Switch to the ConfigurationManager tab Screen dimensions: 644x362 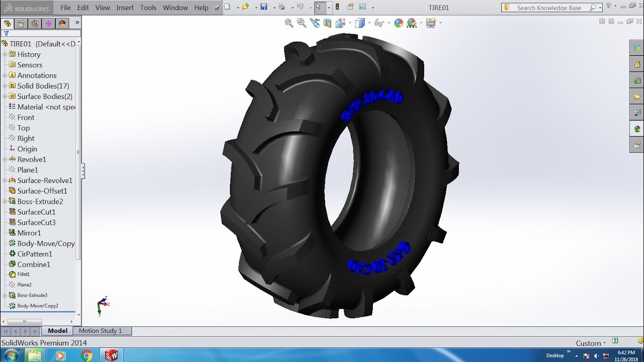click(x=35, y=23)
